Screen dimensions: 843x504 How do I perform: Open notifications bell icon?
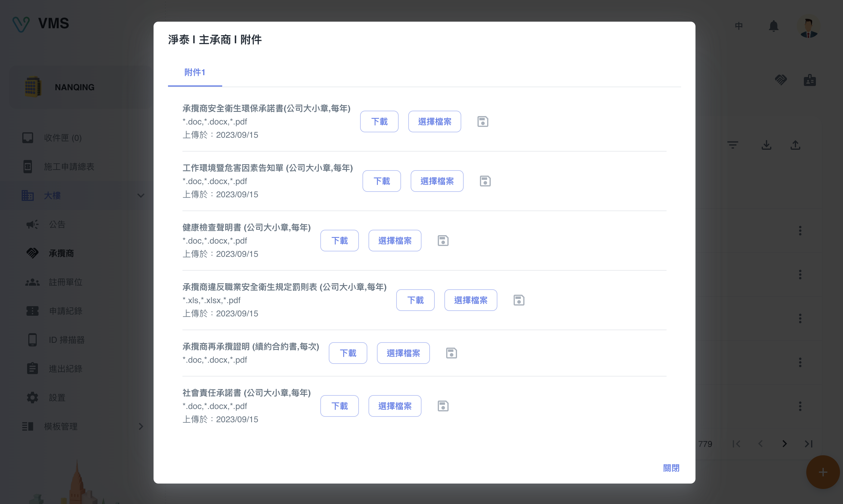coord(774,26)
